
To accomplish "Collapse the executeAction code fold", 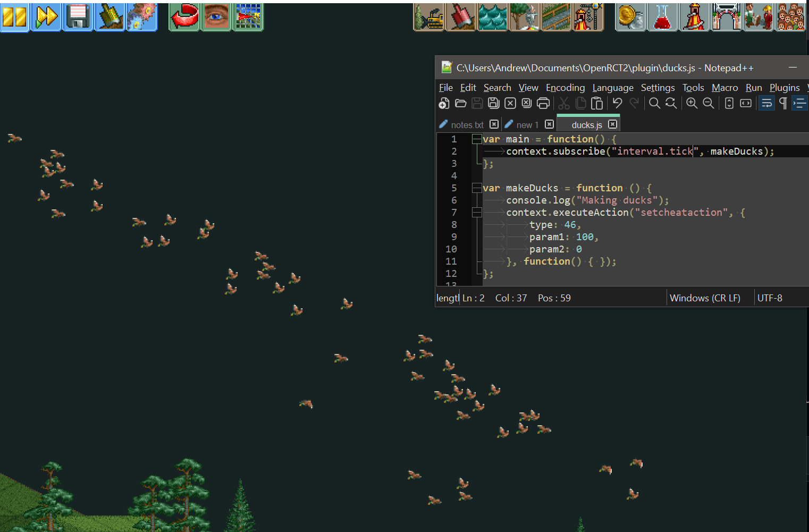I will click(x=477, y=212).
